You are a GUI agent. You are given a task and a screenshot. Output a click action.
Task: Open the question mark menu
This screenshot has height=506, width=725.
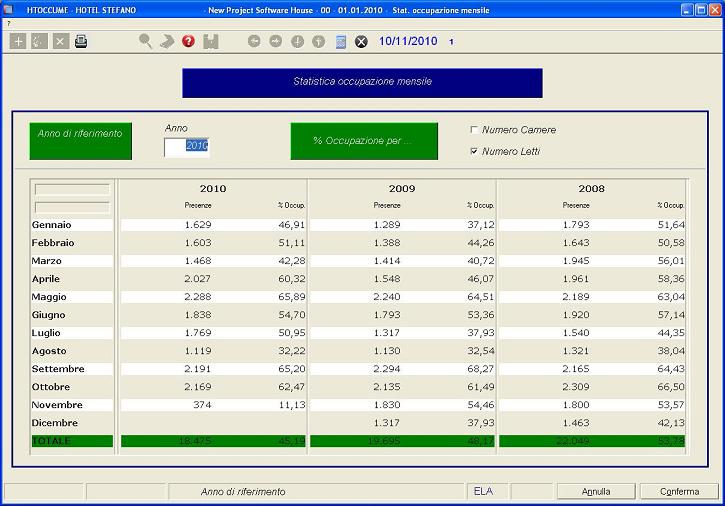click(x=8, y=24)
